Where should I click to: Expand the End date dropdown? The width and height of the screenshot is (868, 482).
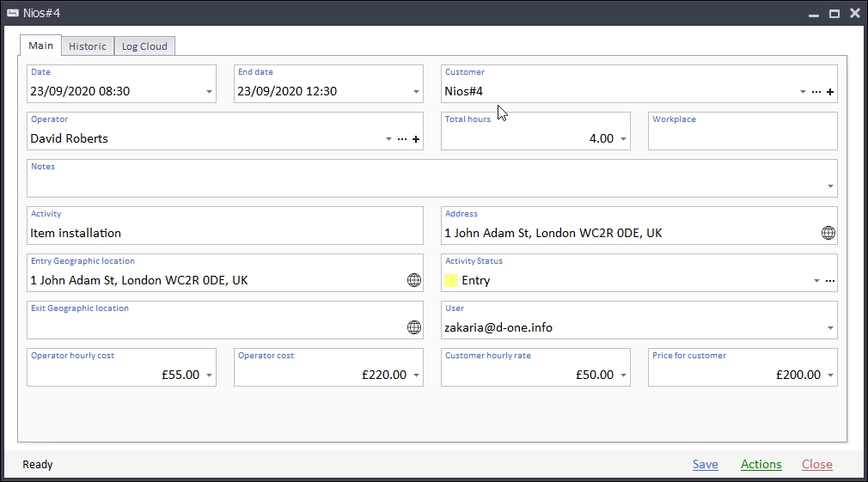417,92
